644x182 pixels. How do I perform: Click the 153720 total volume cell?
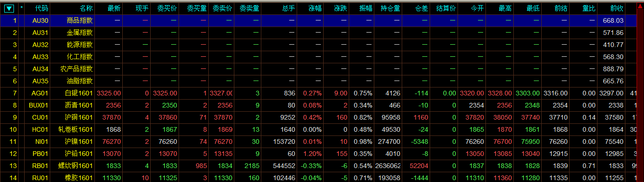pos(285,142)
